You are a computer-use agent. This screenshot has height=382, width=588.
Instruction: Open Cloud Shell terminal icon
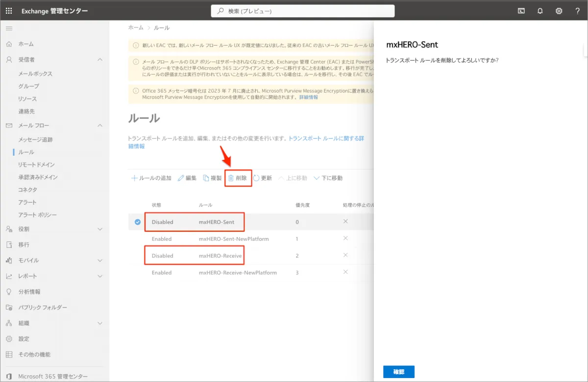coord(521,11)
